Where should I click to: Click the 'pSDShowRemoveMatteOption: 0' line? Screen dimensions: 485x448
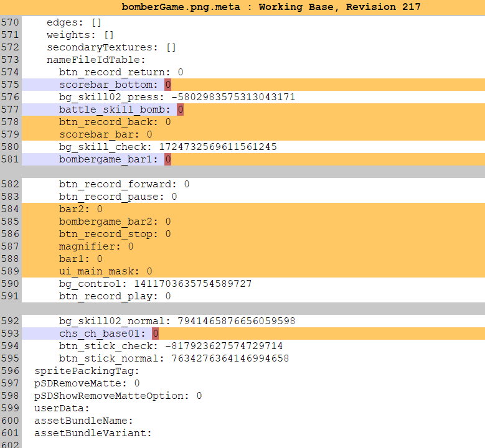118,396
